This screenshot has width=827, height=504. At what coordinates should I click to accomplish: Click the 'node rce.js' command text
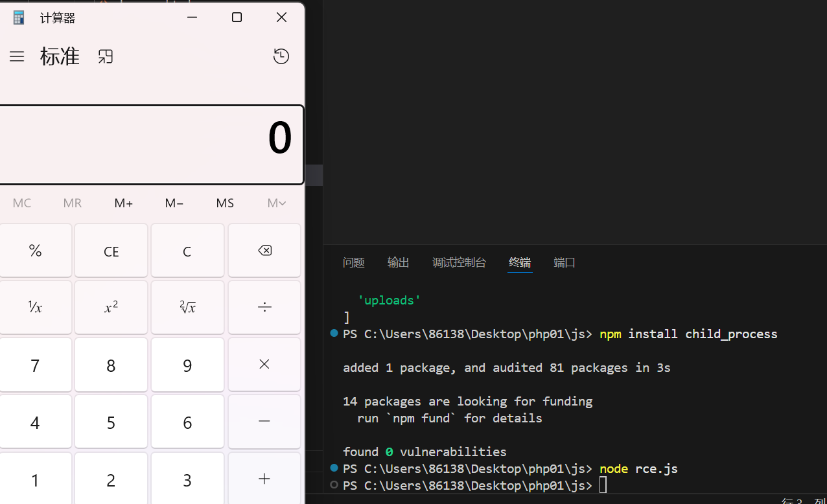[638, 468]
